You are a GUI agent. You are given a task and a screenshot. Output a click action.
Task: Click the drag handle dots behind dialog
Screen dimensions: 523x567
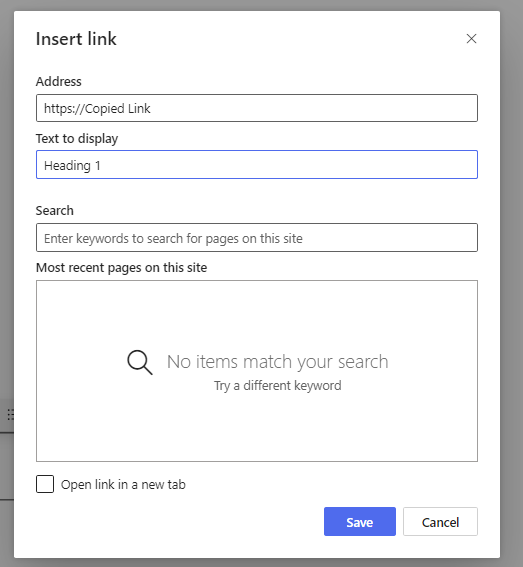(10, 414)
